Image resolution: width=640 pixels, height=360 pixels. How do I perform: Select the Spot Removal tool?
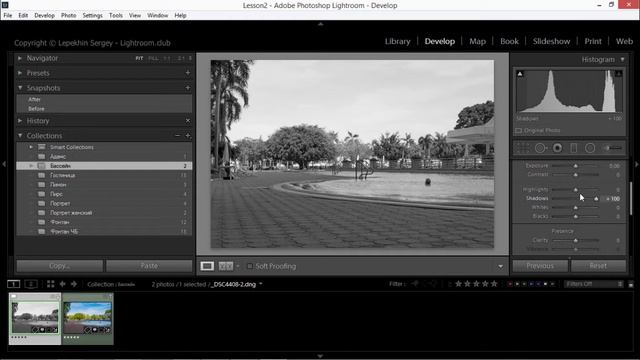(x=540, y=148)
